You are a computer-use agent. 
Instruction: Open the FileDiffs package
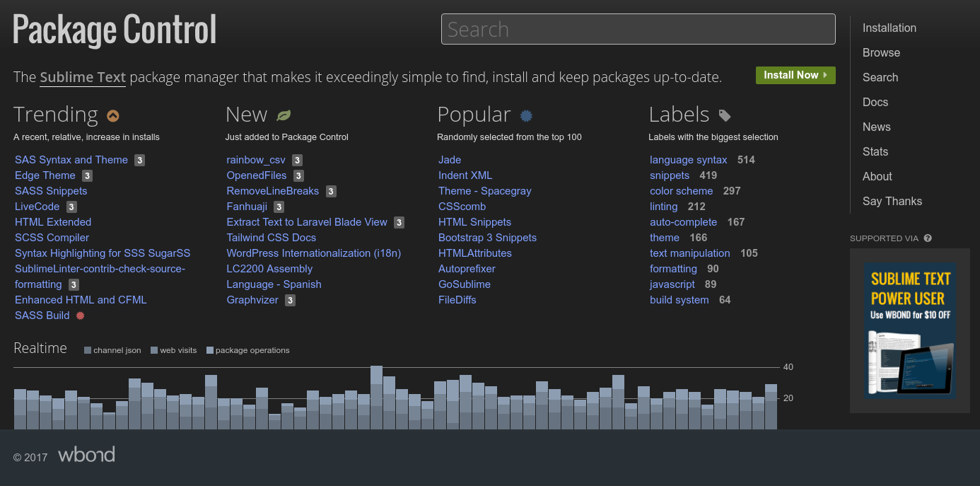(x=457, y=300)
